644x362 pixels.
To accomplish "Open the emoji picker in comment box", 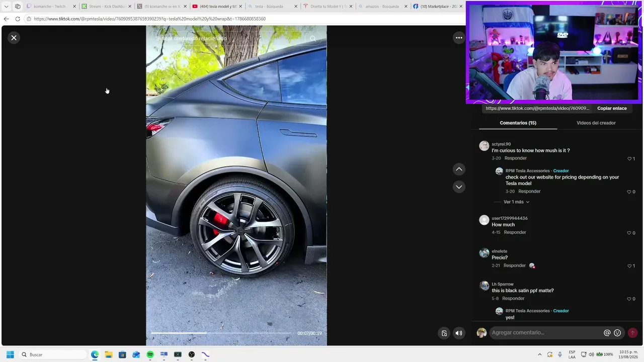I will tap(617, 333).
